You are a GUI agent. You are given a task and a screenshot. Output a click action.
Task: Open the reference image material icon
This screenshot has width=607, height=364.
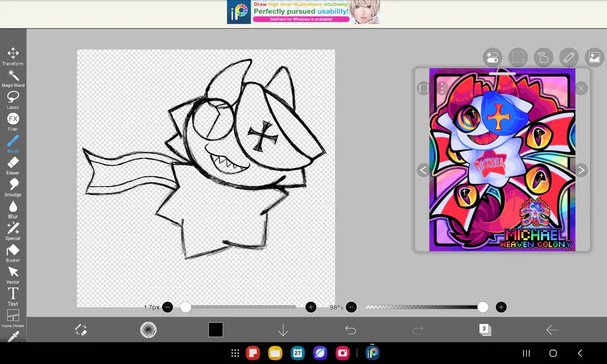click(x=594, y=58)
